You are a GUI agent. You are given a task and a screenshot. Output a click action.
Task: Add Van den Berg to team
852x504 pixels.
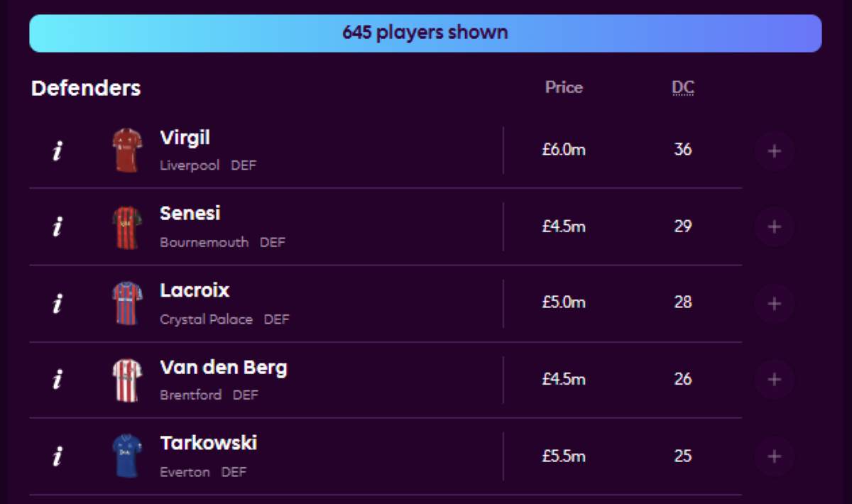pos(774,380)
